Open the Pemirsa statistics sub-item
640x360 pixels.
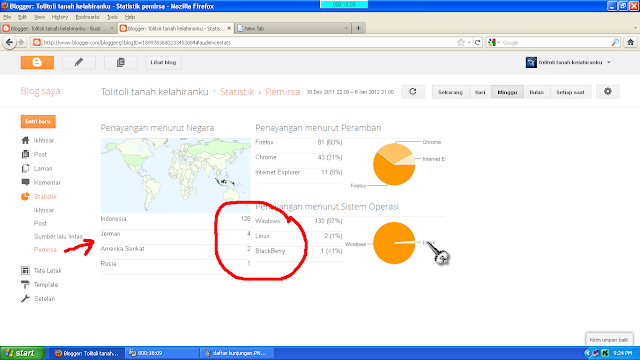(x=45, y=249)
